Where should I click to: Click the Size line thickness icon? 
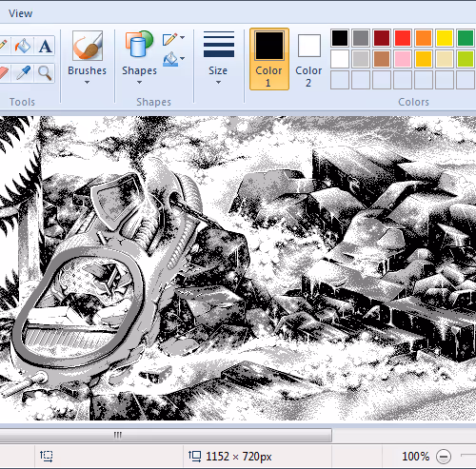[219, 45]
